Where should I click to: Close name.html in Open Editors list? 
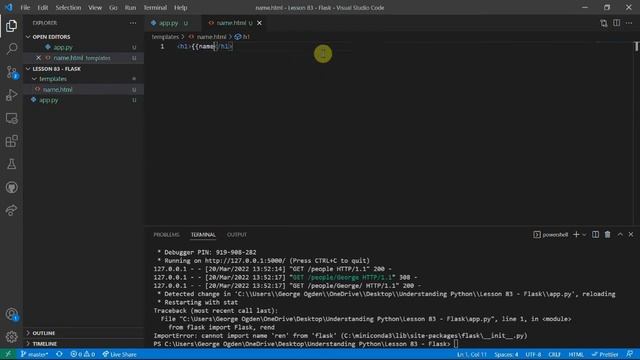point(38,58)
